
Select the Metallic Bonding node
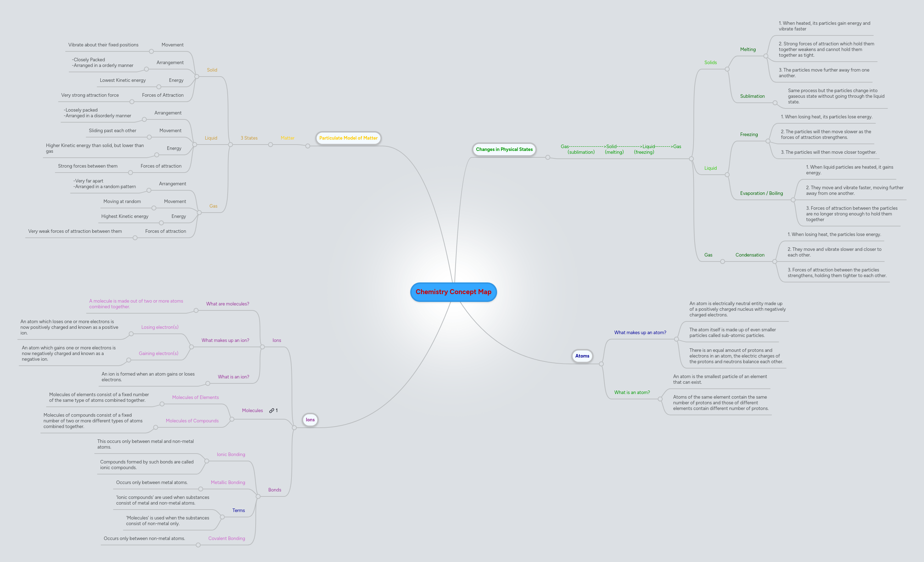[x=228, y=482]
